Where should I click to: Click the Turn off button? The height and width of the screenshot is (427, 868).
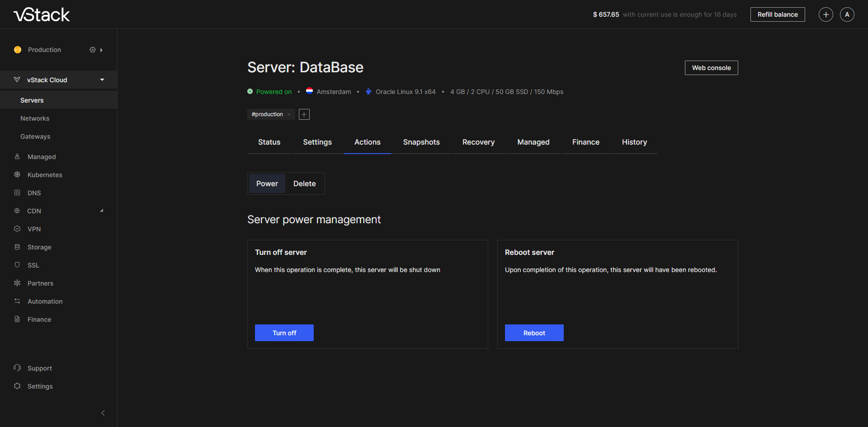pos(284,333)
